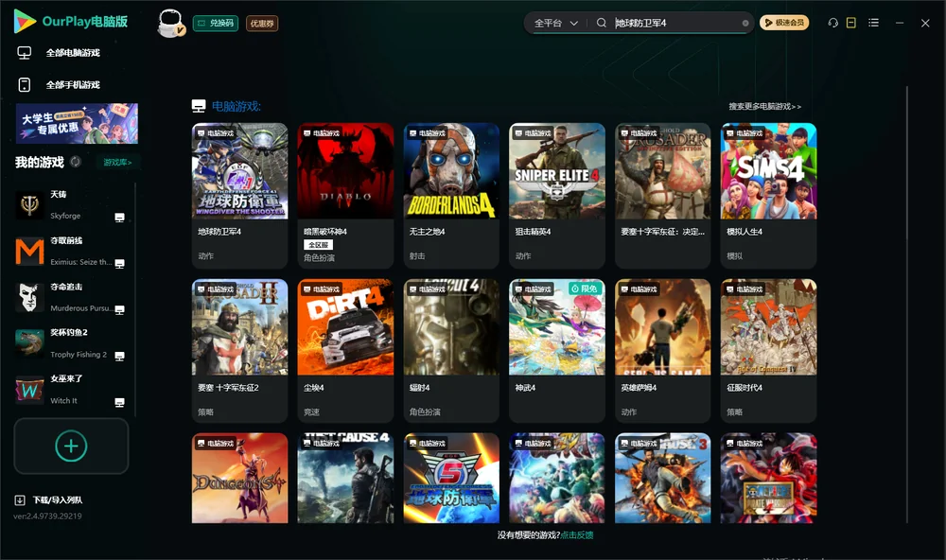The width and height of the screenshot is (946, 560).
Task: Open the 极速会员 membership button
Action: [x=784, y=23]
